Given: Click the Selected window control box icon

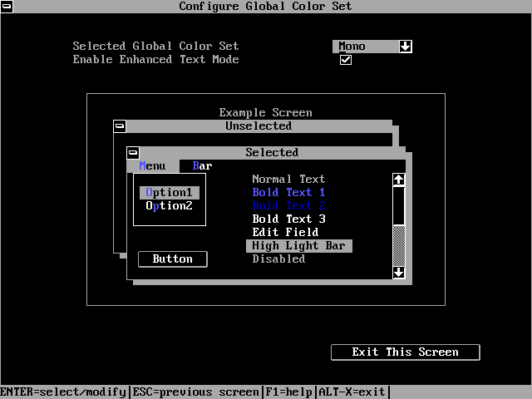Looking at the screenshot, I should coord(133,153).
